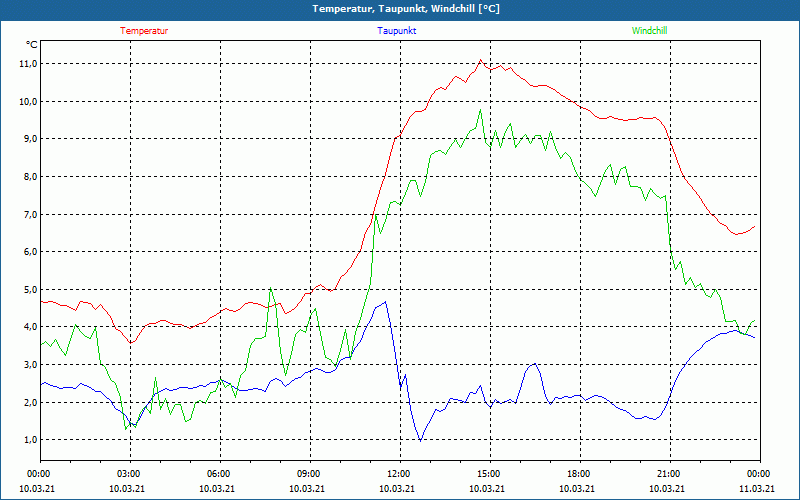Click the 11,0 y-axis value
The image size is (800, 500).
[x=29, y=64]
